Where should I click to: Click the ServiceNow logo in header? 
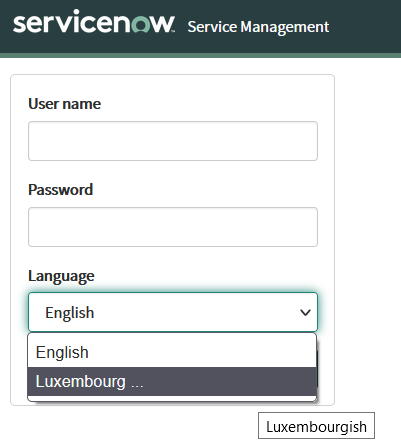click(x=93, y=21)
